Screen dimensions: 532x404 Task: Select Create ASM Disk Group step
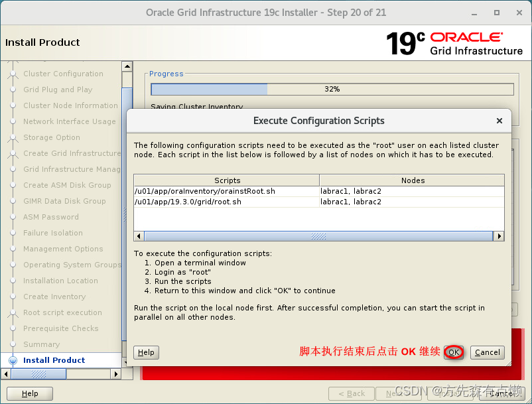point(67,185)
